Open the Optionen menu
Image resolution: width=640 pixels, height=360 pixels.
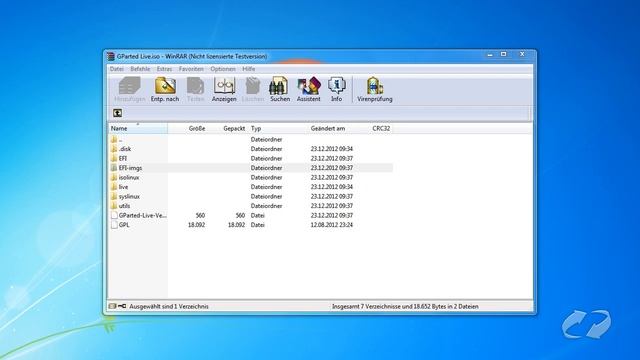coord(223,69)
